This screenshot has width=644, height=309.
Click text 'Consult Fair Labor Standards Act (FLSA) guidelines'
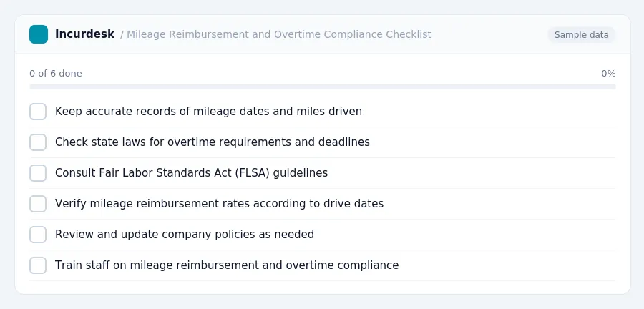pyautogui.click(x=191, y=173)
